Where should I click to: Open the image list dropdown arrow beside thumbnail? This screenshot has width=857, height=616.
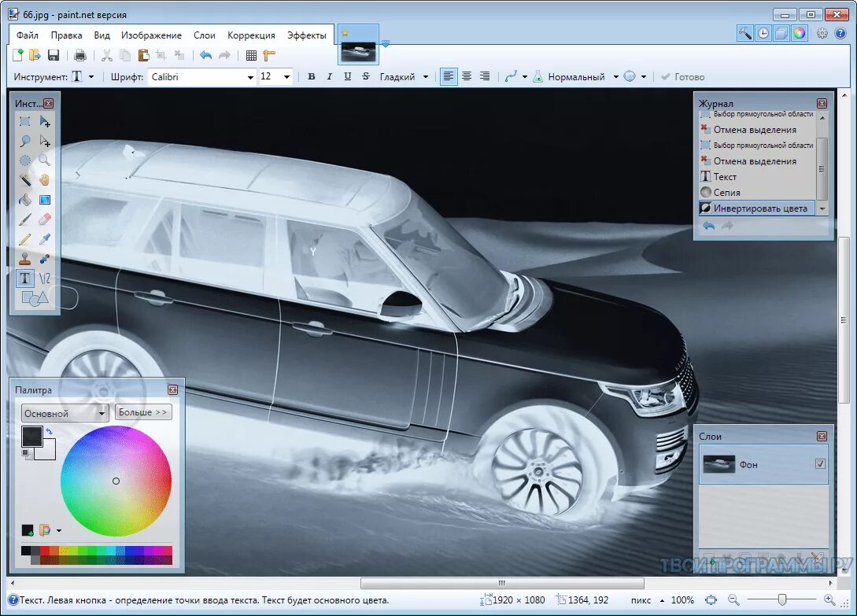(386, 44)
